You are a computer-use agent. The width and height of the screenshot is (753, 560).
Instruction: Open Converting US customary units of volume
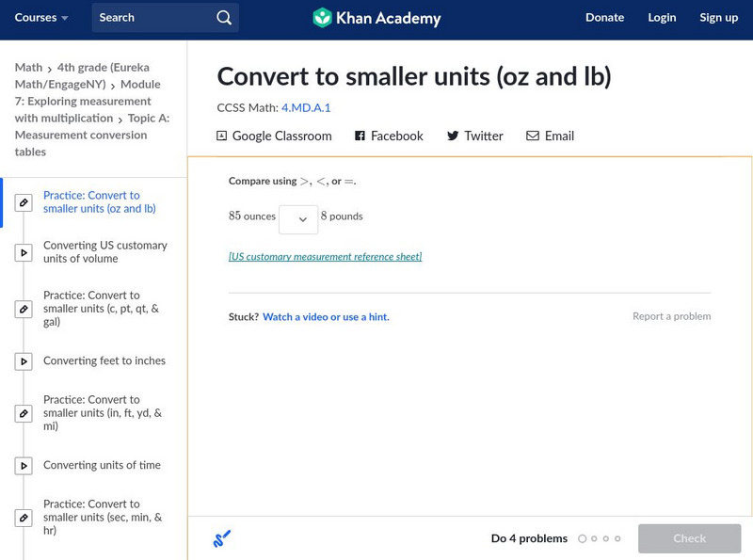tap(105, 251)
